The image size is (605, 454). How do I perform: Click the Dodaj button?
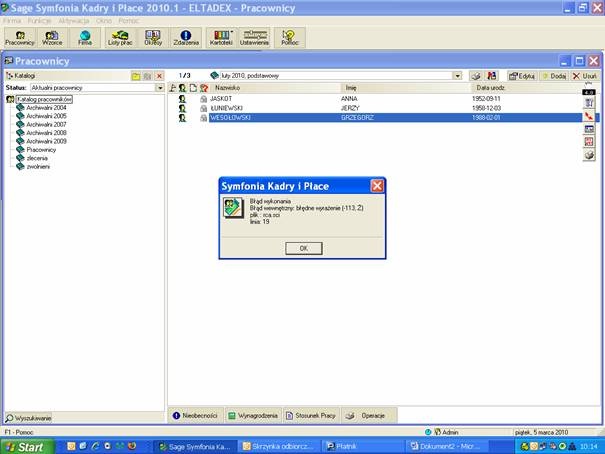coord(553,76)
